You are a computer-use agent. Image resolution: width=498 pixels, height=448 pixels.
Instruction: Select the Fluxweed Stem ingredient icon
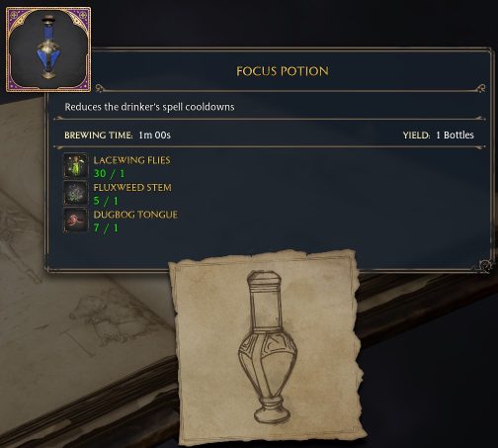(75, 193)
